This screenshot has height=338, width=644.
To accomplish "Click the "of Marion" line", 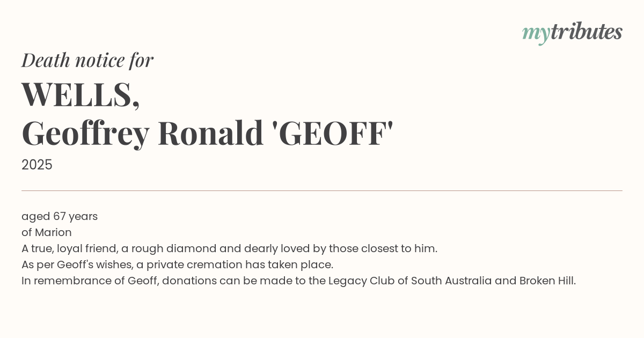I will tap(47, 232).
